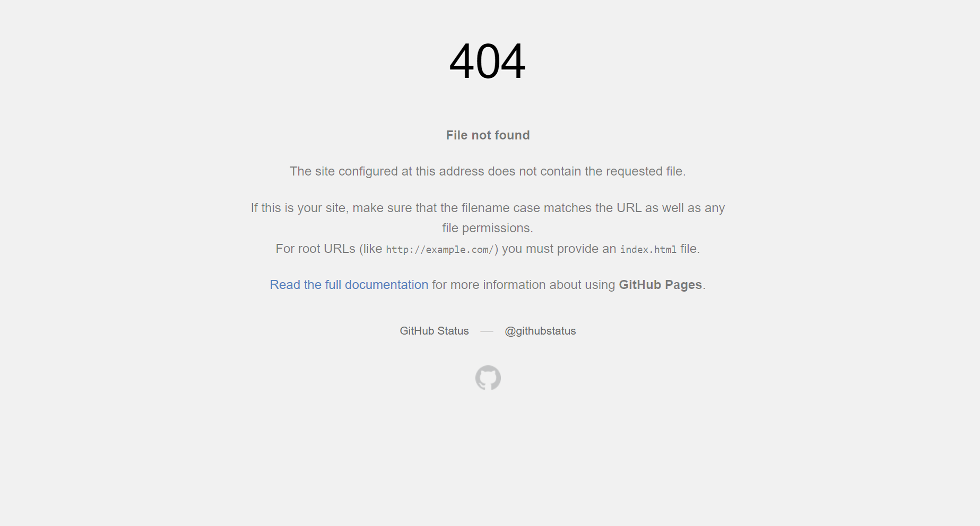
Task: Visit the GitHub Status link
Action: (434, 331)
